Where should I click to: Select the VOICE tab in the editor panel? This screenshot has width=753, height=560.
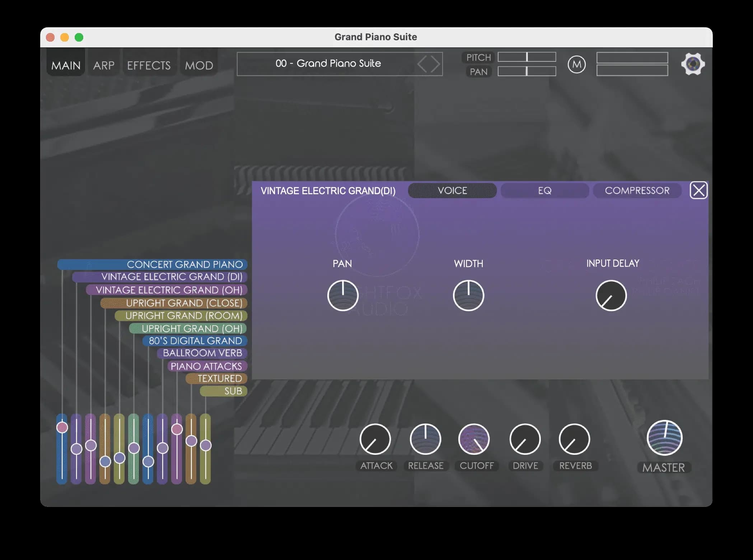coord(452,191)
